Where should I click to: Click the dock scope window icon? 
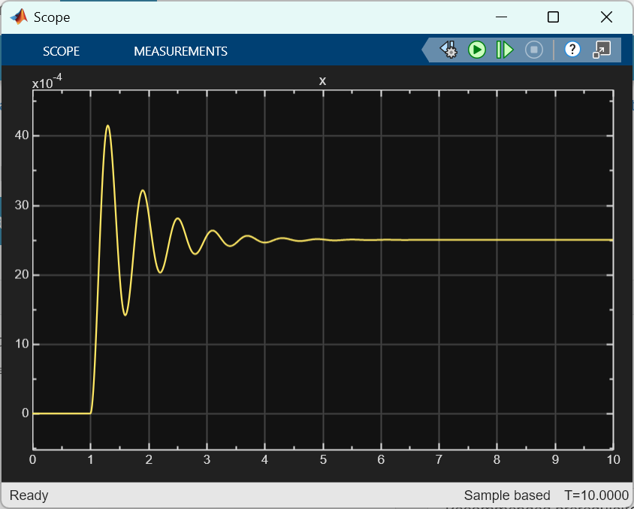pyautogui.click(x=601, y=50)
